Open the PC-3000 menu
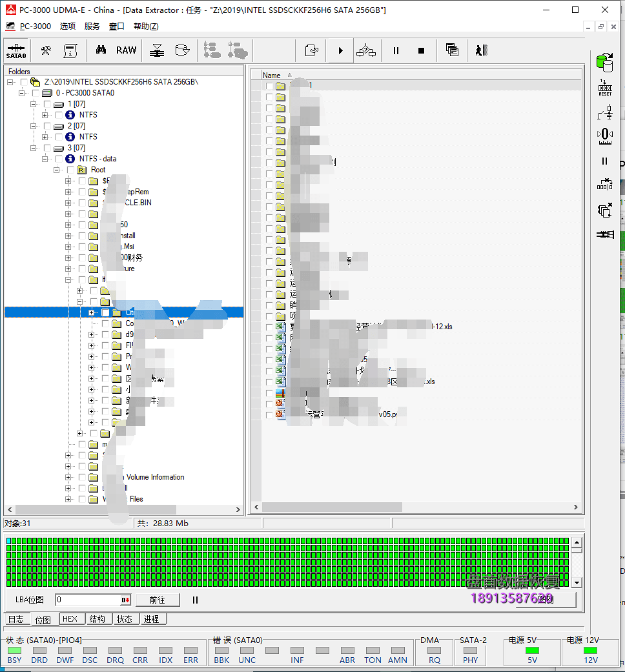The image size is (625, 672). point(35,26)
